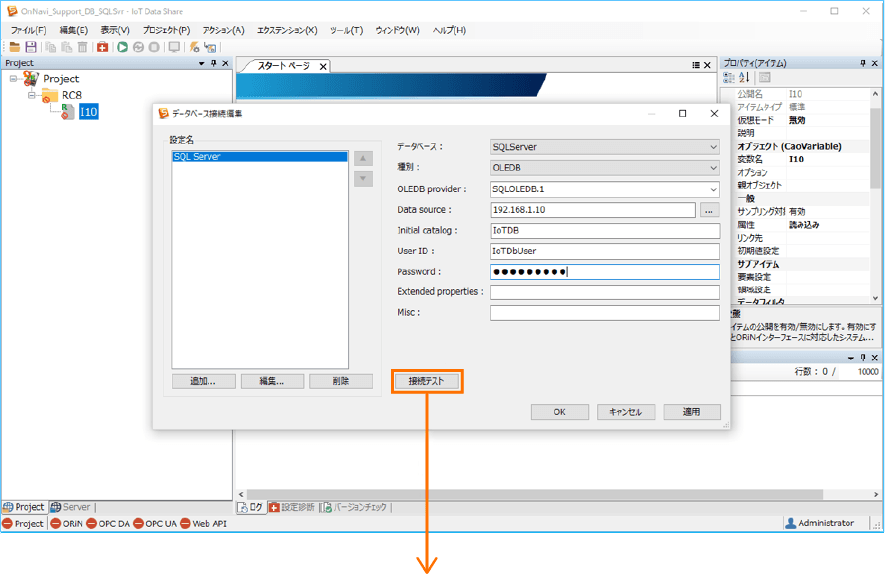Click into the Initial catalog field
Viewport: 885px width, 574px height.
[x=604, y=231]
